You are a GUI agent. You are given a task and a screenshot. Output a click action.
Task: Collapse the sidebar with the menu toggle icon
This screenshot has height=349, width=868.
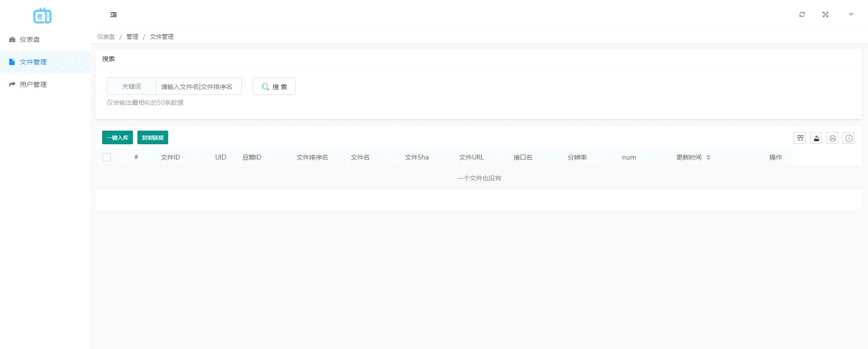(x=113, y=15)
